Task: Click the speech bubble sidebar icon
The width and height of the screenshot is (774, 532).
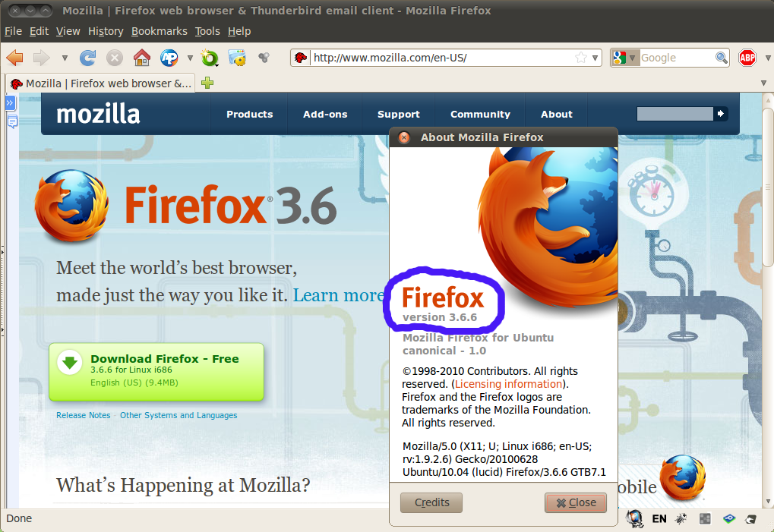Action: pyautogui.click(x=12, y=121)
